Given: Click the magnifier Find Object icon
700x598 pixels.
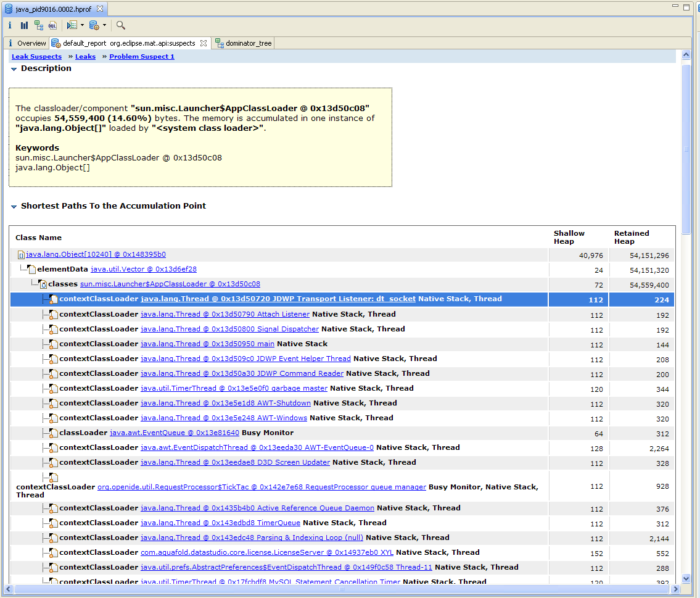Looking at the screenshot, I should [120, 25].
